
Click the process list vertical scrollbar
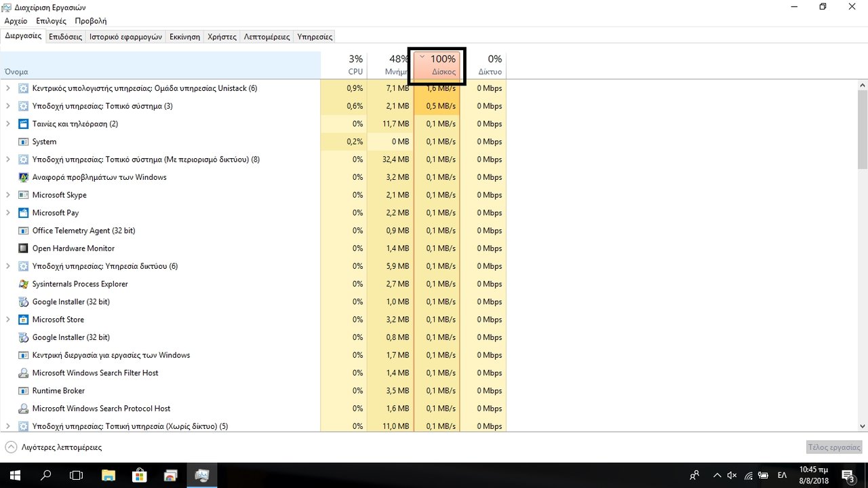863,129
